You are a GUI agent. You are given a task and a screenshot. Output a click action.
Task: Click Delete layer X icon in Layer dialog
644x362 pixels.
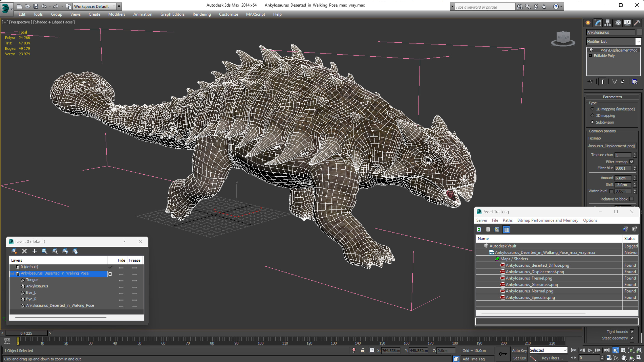coord(24,251)
